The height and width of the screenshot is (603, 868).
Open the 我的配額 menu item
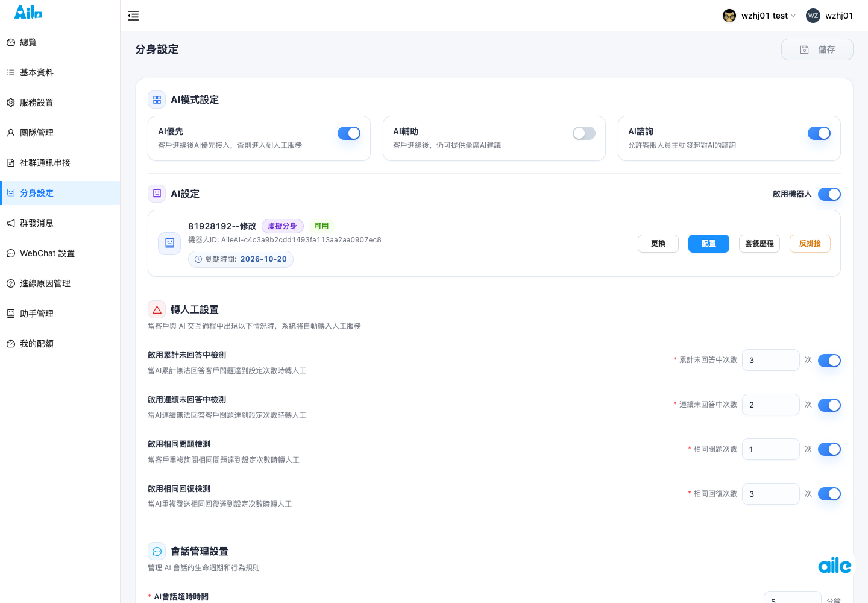[x=60, y=344]
